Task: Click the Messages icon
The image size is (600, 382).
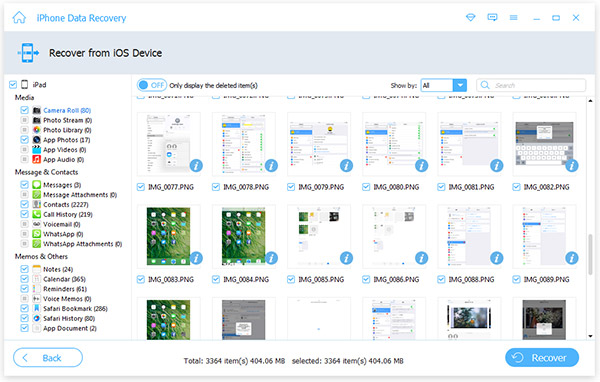Action: (36, 185)
